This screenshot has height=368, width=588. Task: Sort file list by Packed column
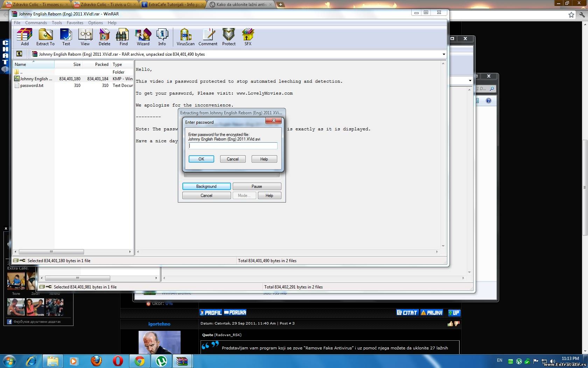(97, 64)
